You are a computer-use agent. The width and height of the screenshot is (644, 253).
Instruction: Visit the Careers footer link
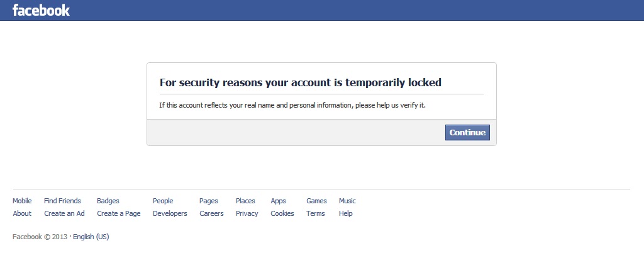click(x=211, y=213)
